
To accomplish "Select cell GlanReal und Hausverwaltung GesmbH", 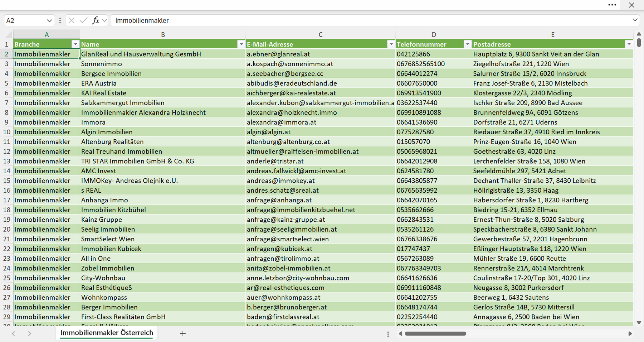I will coord(163,54).
